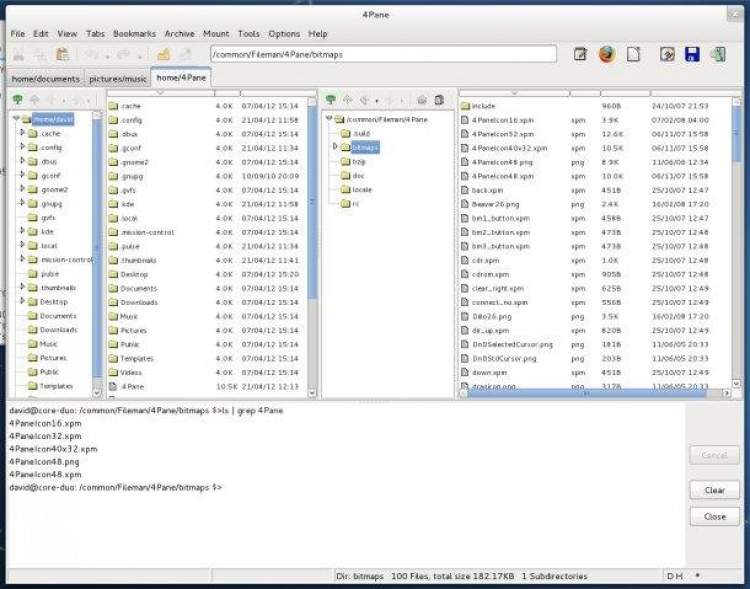Collapse the /common/Fileman/4Pane tree root
Image resolution: width=750 pixels, height=589 pixels.
tap(329, 118)
